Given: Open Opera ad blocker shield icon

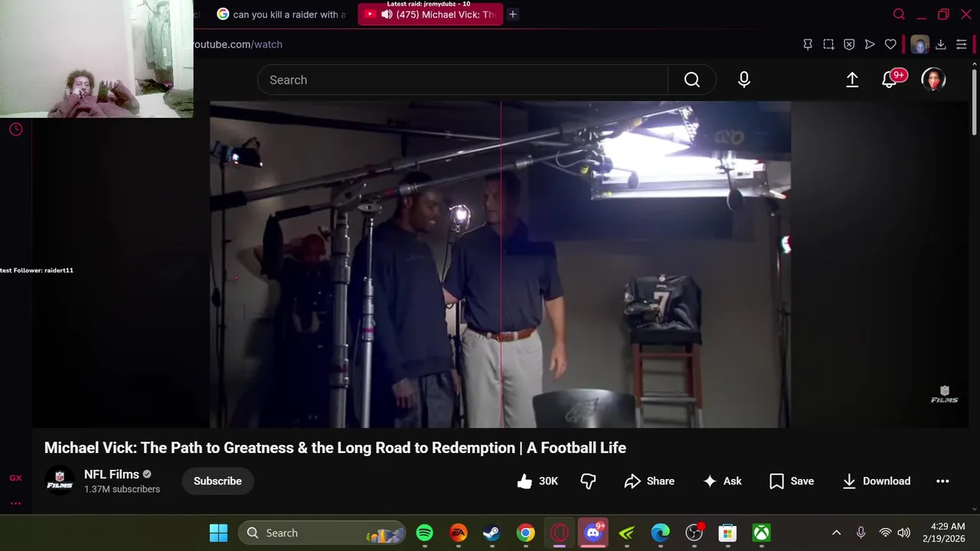Looking at the screenshot, I should tap(849, 44).
